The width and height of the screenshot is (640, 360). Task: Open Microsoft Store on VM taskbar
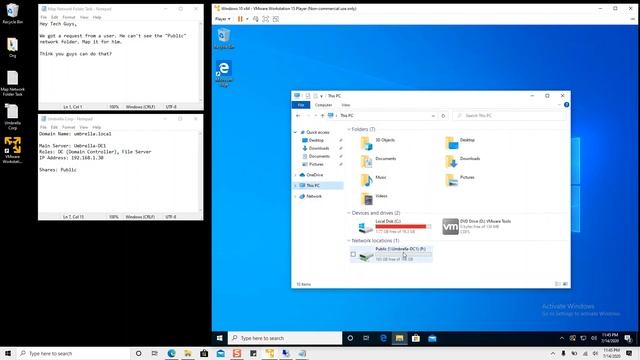click(416, 338)
